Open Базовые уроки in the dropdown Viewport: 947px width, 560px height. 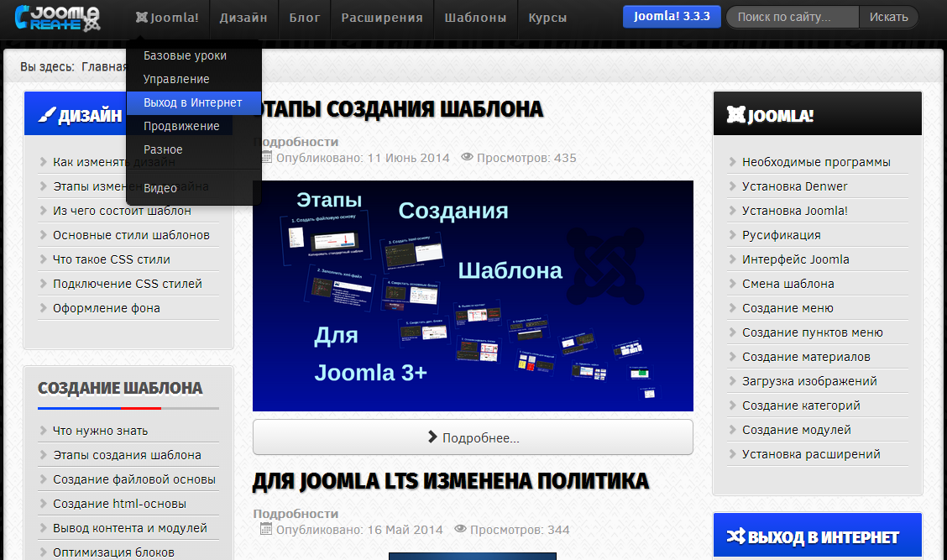tap(185, 55)
